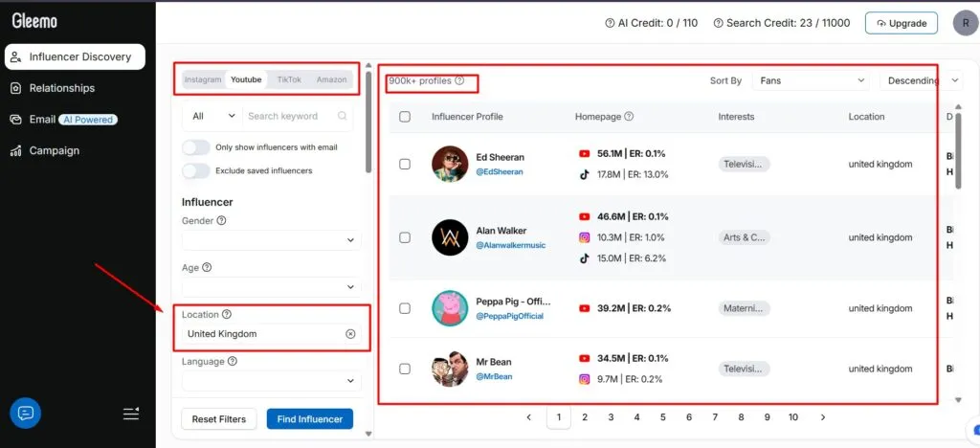Check the box for Ed Sheeran row

tap(405, 164)
